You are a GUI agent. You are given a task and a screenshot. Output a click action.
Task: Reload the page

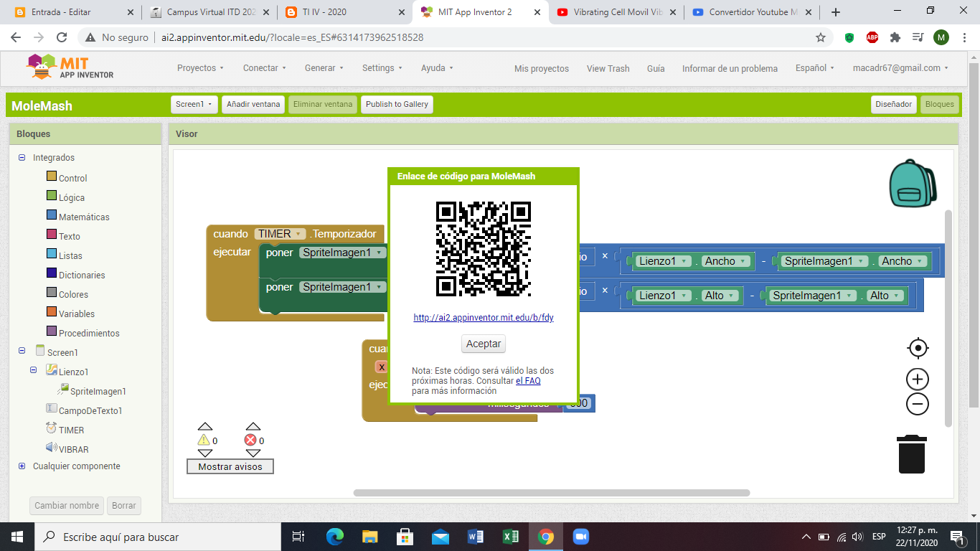[62, 37]
